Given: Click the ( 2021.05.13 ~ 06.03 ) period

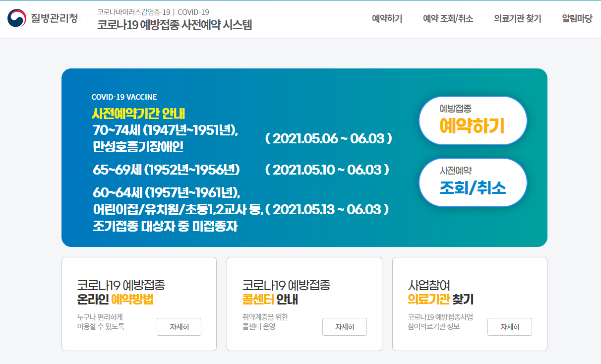Looking at the screenshot, I should point(327,209).
